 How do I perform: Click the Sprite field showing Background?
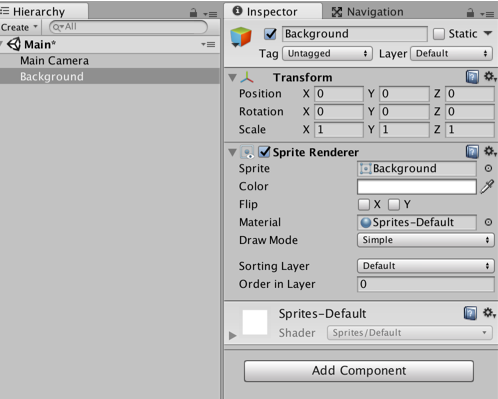[417, 169]
